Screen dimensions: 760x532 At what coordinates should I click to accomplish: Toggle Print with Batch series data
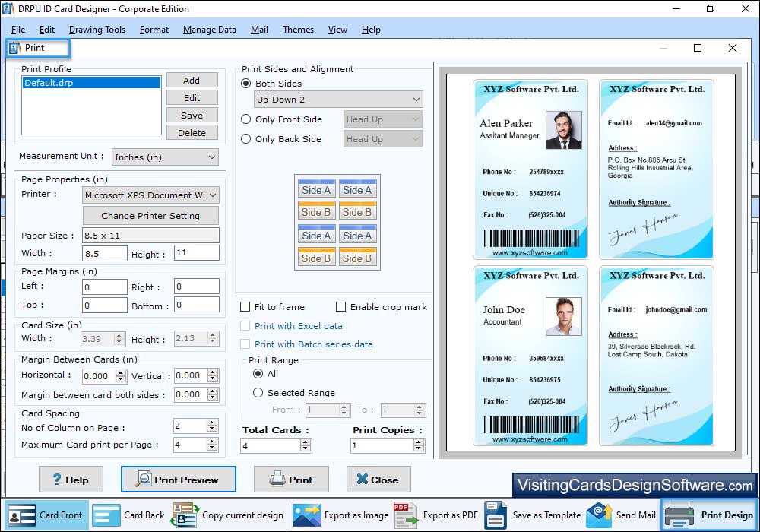pos(245,344)
